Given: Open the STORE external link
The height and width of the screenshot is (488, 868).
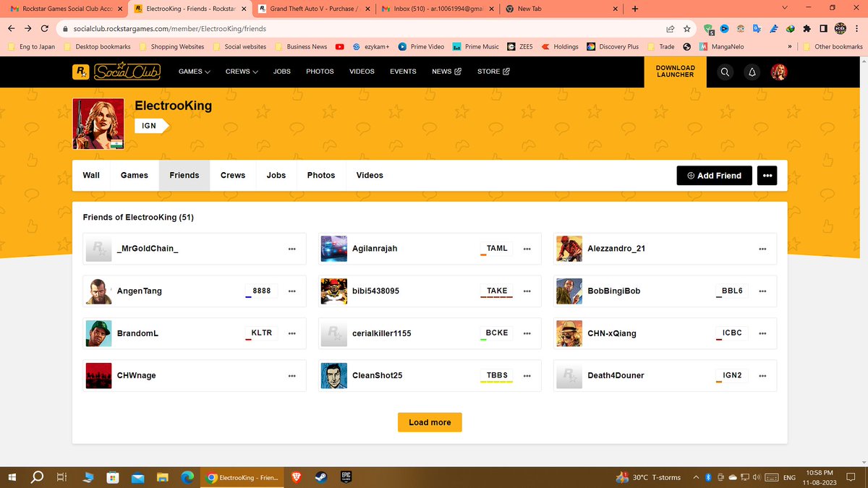Looking at the screenshot, I should pos(493,72).
